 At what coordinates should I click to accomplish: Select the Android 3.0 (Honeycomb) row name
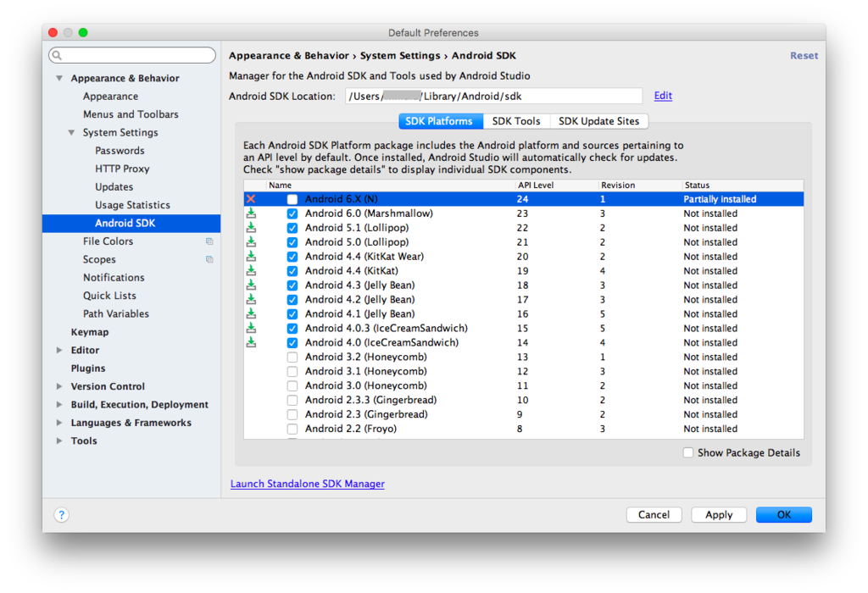(x=365, y=385)
